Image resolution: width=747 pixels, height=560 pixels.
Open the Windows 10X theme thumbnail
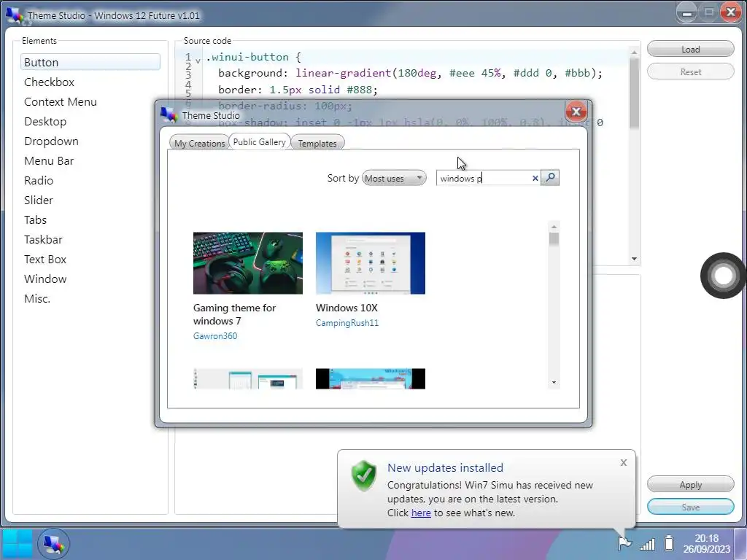tap(370, 262)
